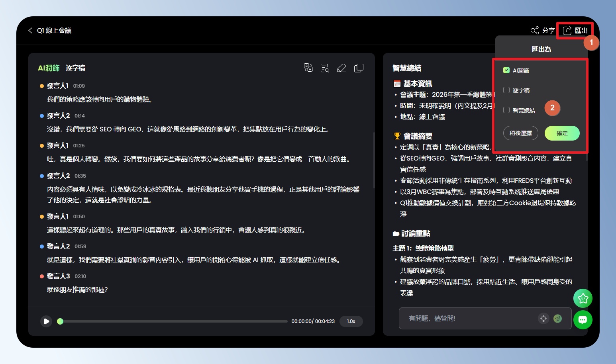Image resolution: width=616 pixels, height=364 pixels.
Task: Open the find and replace search icon
Action: pyautogui.click(x=325, y=68)
